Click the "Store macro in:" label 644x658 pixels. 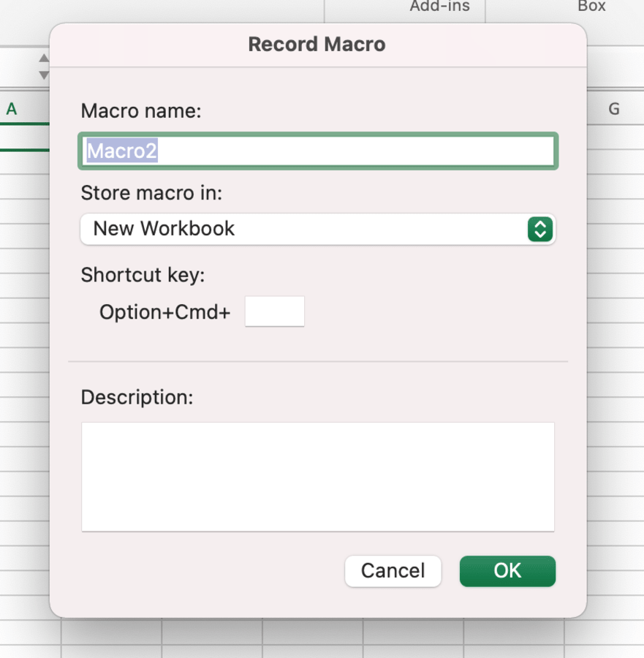[151, 193]
